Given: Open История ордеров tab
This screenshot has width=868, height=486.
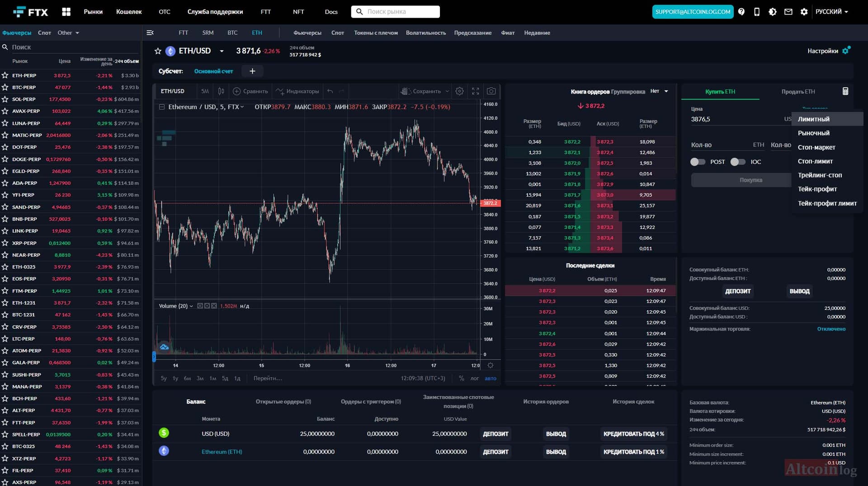Looking at the screenshot, I should [x=546, y=402].
